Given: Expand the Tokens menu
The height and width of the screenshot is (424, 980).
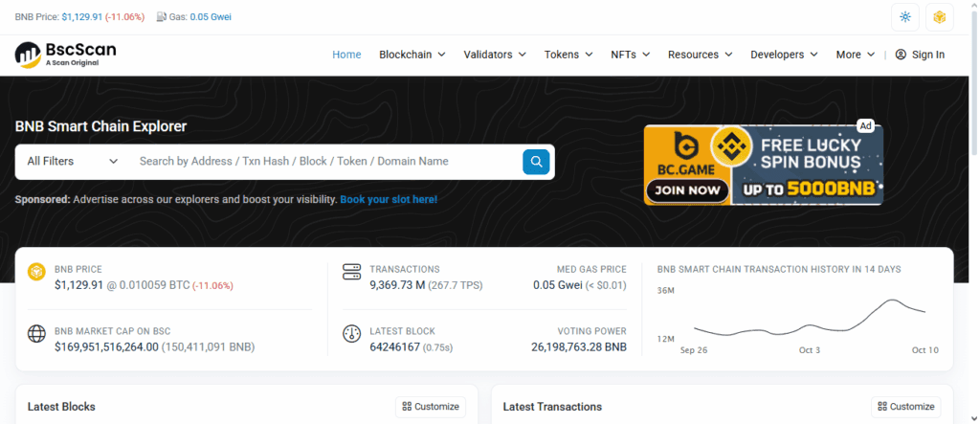Looking at the screenshot, I should point(568,55).
